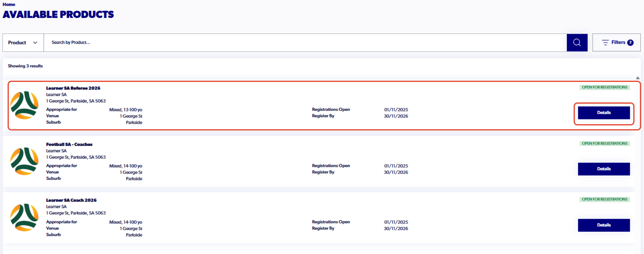Open Details for Learner SA Coach 2026
The width and height of the screenshot is (644, 254).
coord(604,225)
